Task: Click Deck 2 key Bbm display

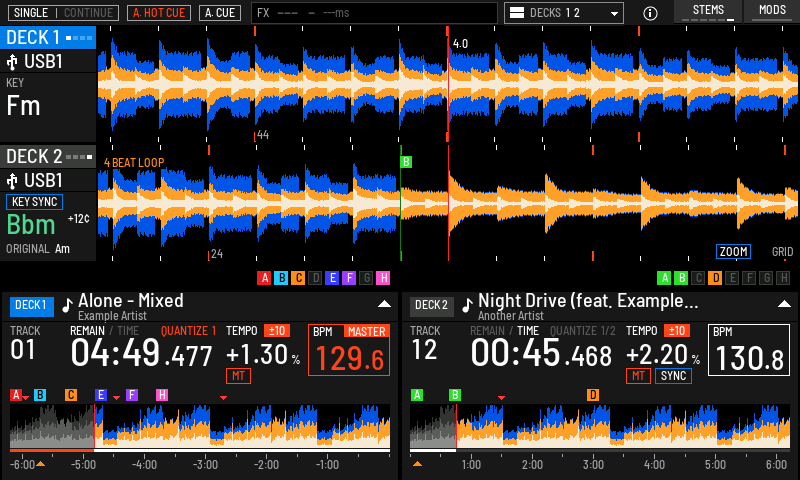Action: point(31,224)
